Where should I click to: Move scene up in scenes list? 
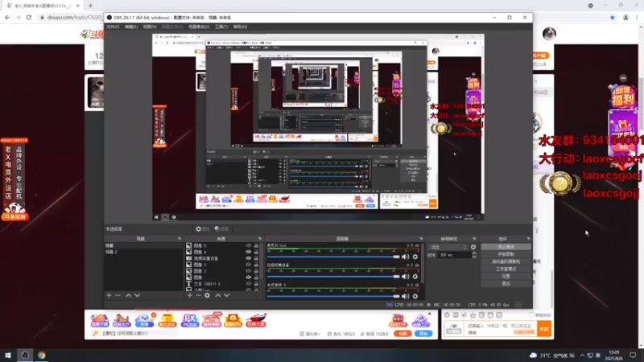tap(128, 295)
